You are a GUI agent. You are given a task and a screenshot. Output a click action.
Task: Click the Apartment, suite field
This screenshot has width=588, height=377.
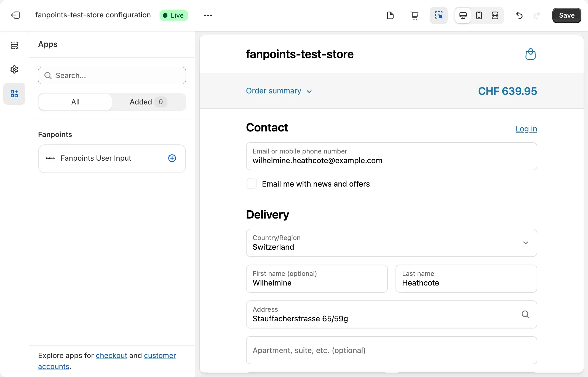[391, 350]
